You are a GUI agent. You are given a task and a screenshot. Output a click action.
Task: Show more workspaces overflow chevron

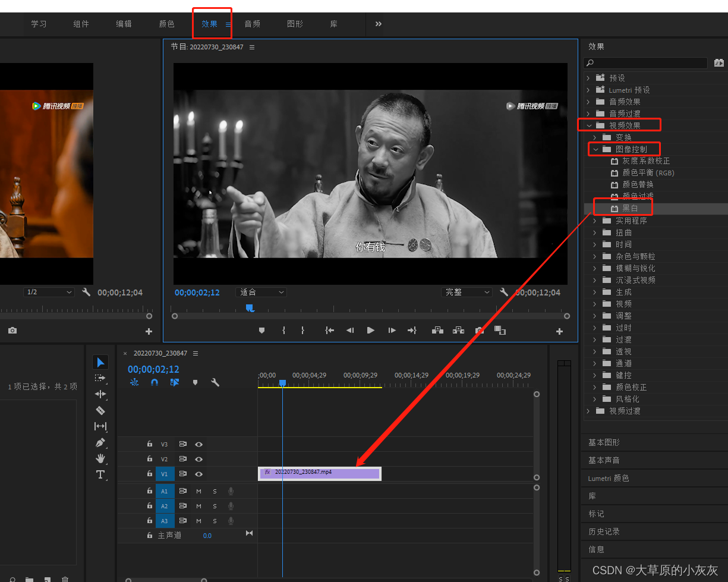[379, 24]
